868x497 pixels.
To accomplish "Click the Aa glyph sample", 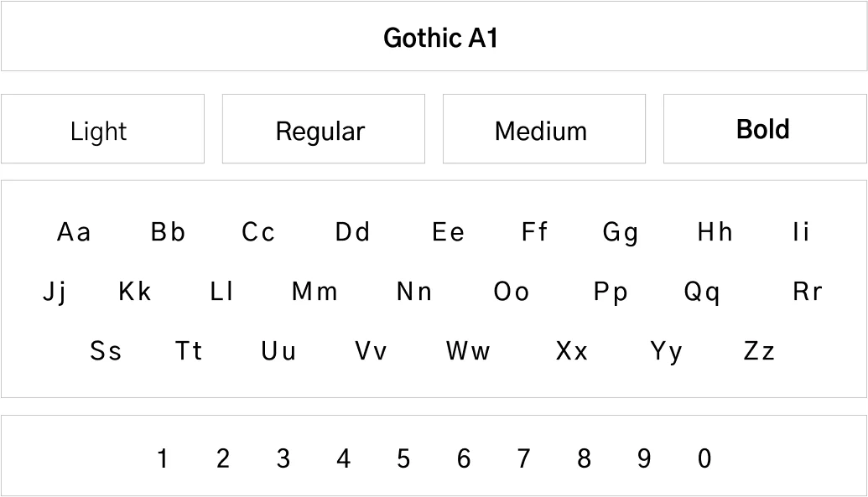I will coord(74,232).
